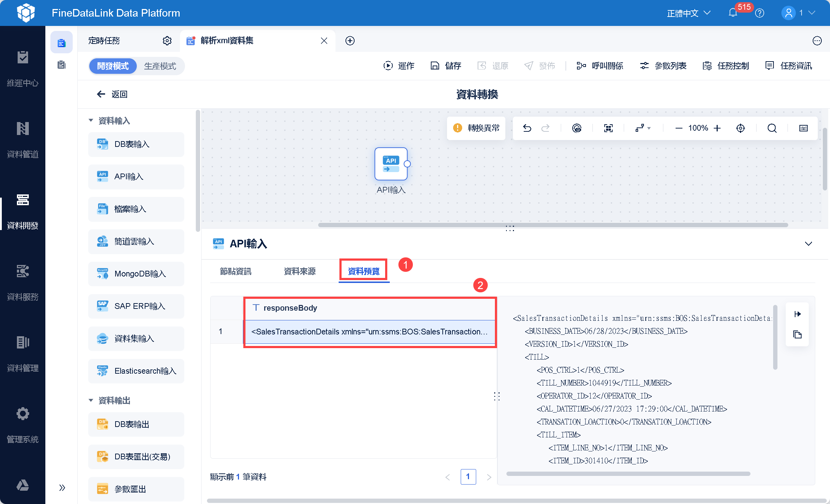The height and width of the screenshot is (504, 830).
Task: Collapse the API輸入 panel chevron
Action: 808,244
